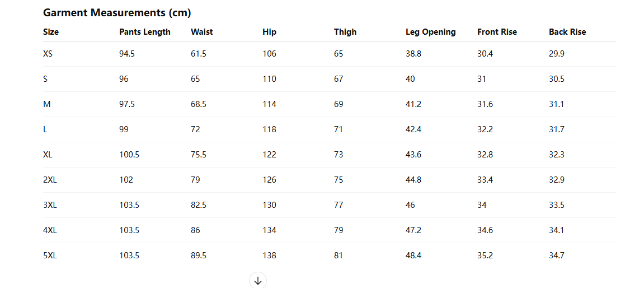Click the Size column header
This screenshot has width=644, height=288.
pos(51,32)
